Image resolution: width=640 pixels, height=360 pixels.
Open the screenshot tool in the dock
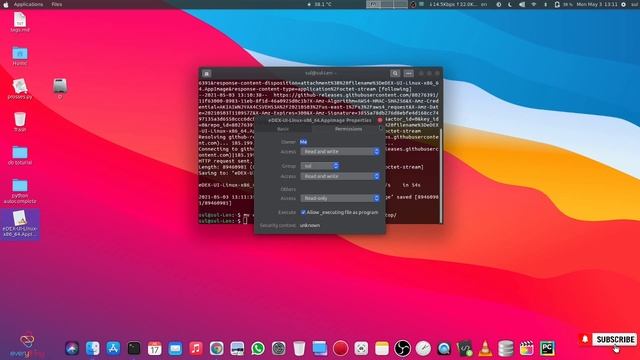[361, 348]
